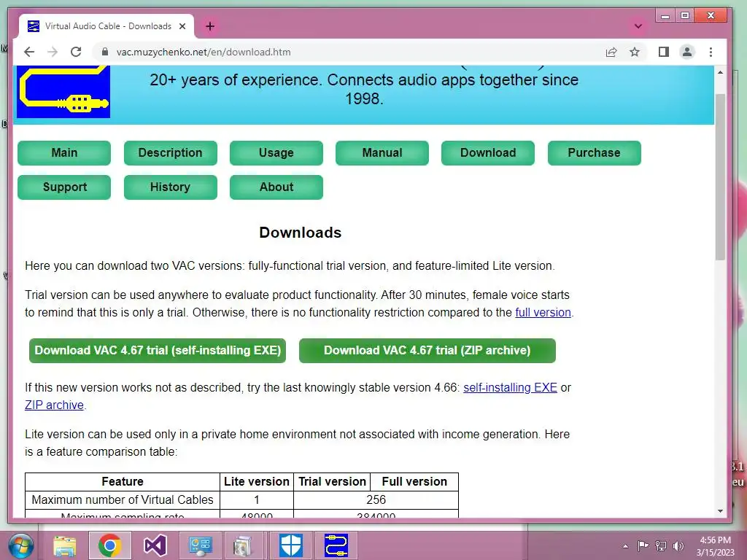Go back to the previous page

[29, 52]
